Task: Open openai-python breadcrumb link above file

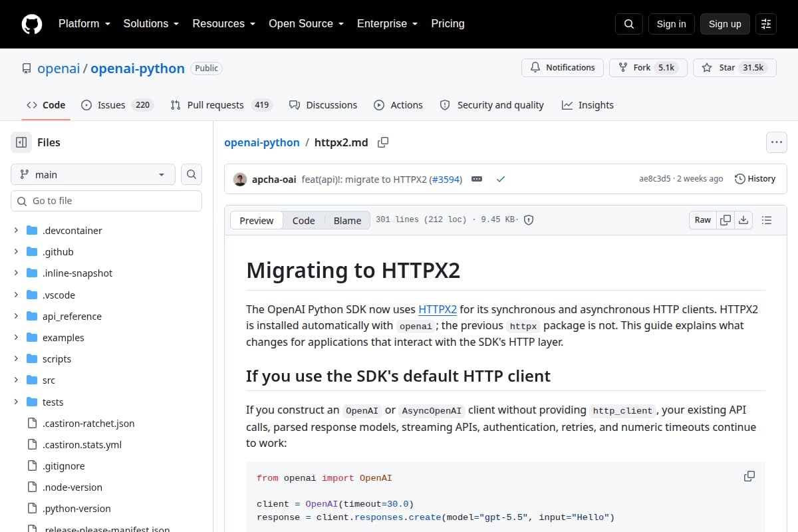Action: click(262, 142)
